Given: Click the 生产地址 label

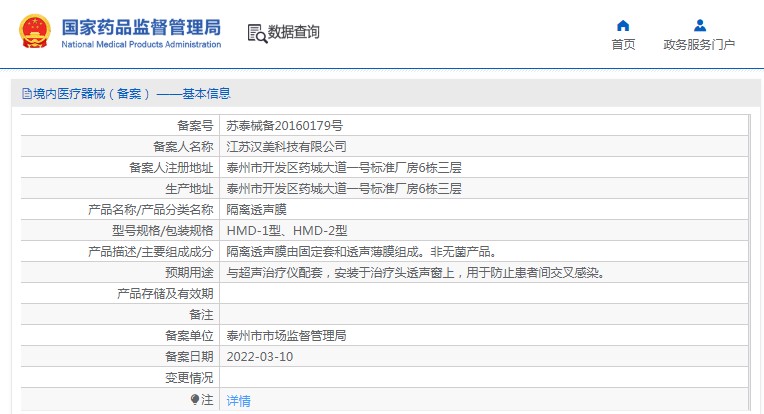Looking at the screenshot, I should (x=189, y=188).
